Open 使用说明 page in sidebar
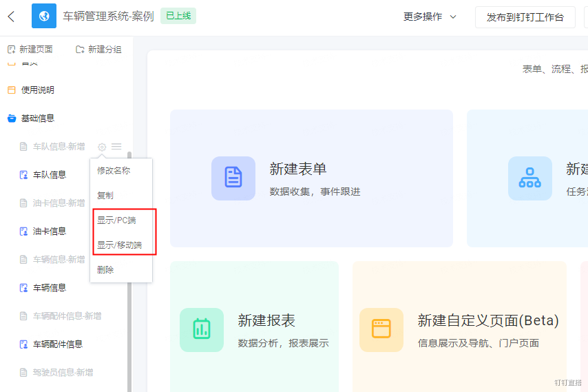The height and width of the screenshot is (392, 588). pyautogui.click(x=37, y=90)
